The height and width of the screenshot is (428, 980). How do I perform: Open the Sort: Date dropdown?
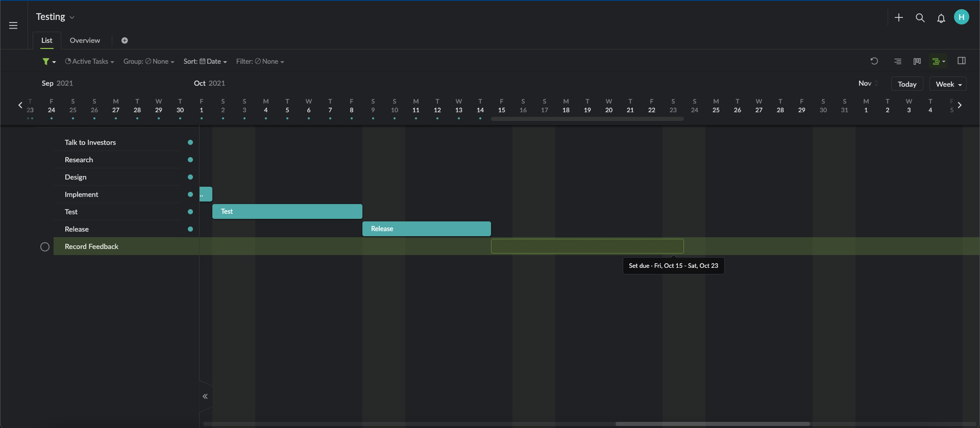pyautogui.click(x=205, y=61)
